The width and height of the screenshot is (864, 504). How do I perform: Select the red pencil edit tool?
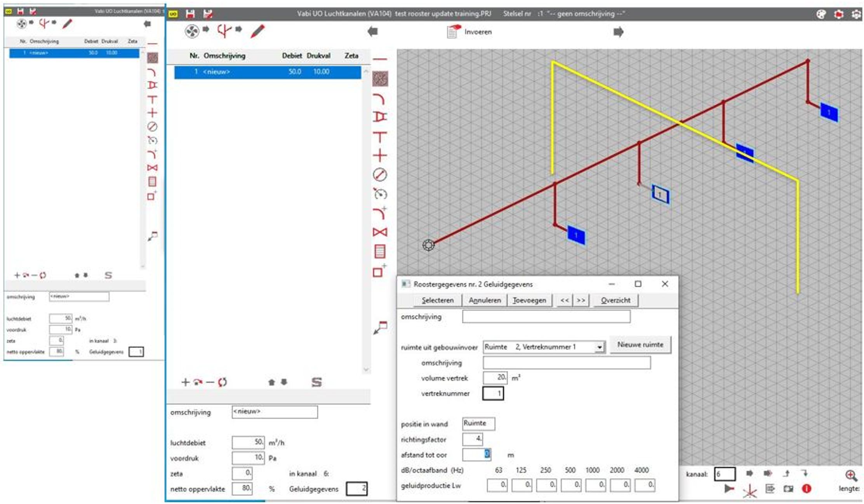pos(257,31)
